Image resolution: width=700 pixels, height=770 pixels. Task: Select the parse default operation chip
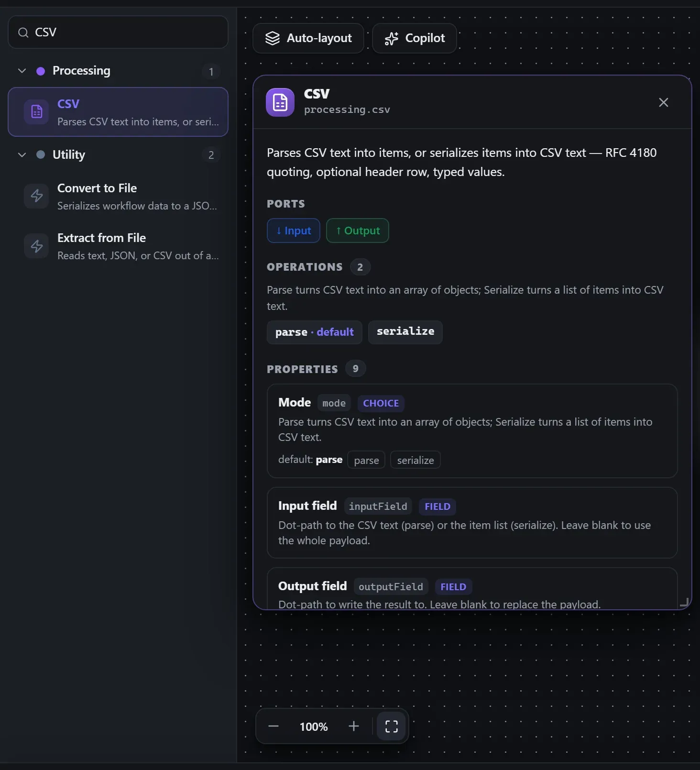(x=314, y=332)
